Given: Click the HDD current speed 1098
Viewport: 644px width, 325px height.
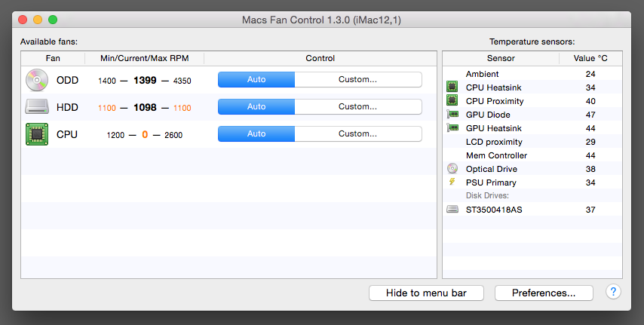Looking at the screenshot, I should 145,107.
